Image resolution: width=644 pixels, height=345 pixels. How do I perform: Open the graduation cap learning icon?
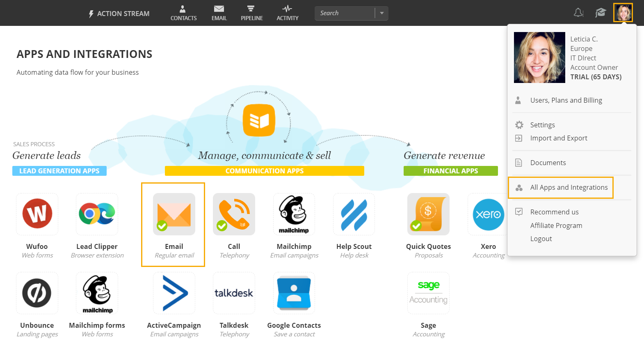pyautogui.click(x=601, y=13)
